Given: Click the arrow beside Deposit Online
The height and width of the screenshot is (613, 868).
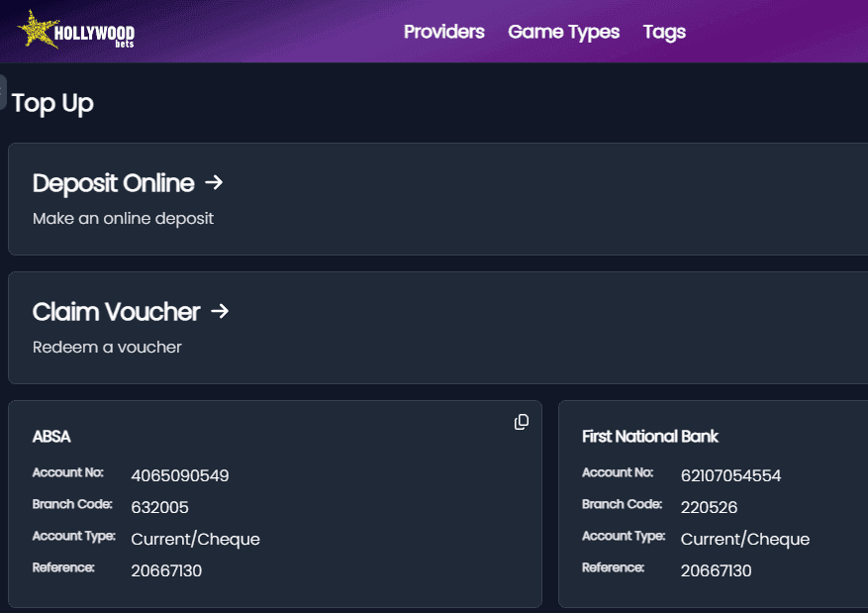Looking at the screenshot, I should (214, 182).
